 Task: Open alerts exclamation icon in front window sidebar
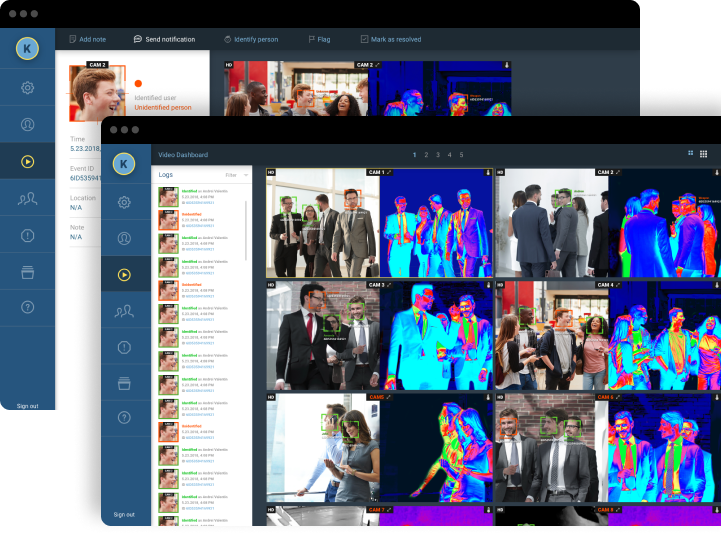124,348
